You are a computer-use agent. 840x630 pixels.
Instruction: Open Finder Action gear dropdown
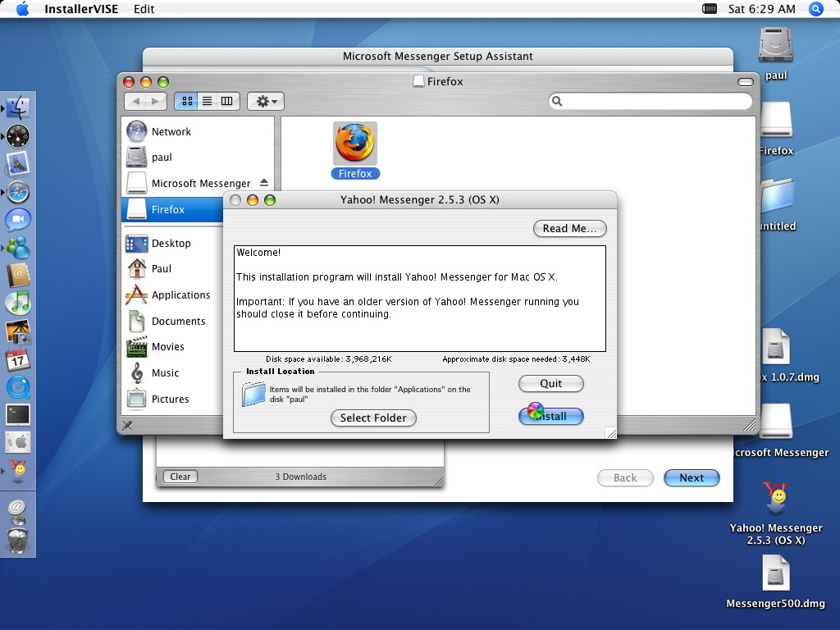[x=266, y=101]
